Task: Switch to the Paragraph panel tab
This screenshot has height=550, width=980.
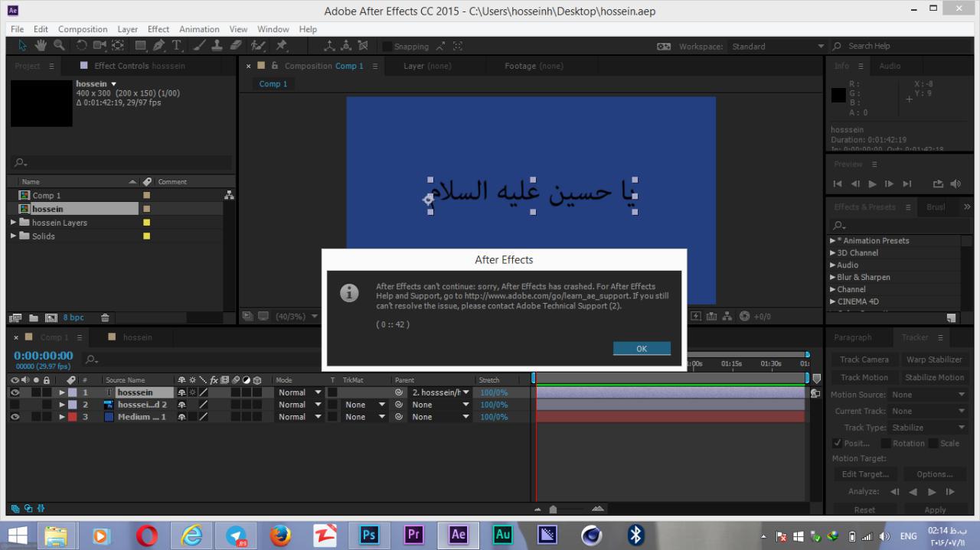Action: 852,337
